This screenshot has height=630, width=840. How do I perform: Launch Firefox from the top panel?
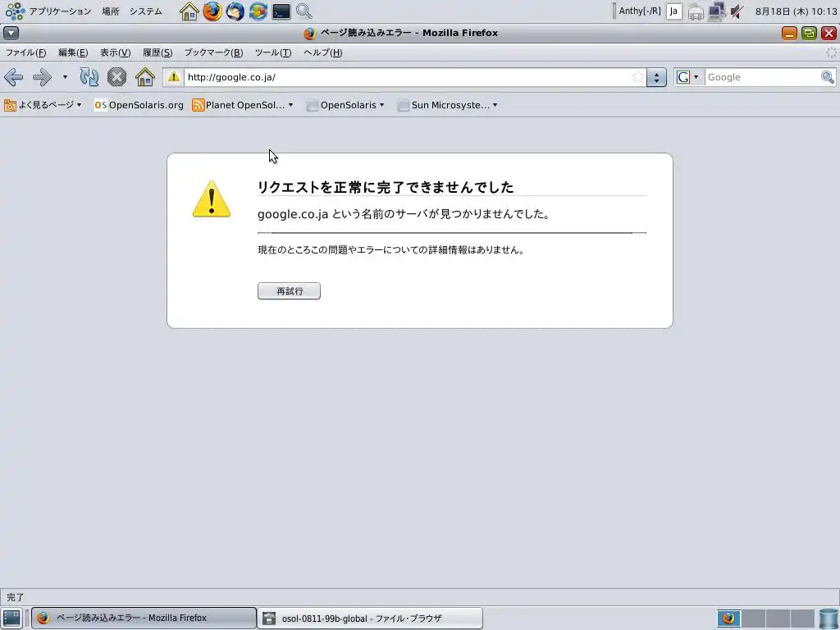(212, 11)
